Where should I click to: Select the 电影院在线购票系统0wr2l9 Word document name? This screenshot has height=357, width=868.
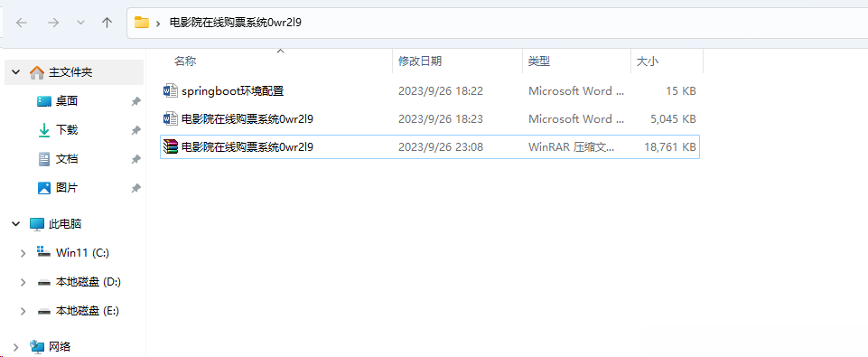point(247,118)
